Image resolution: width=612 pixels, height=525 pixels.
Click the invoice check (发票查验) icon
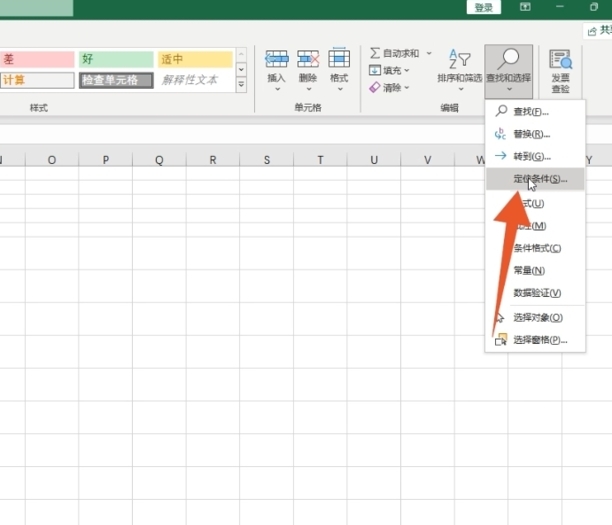coord(561,60)
